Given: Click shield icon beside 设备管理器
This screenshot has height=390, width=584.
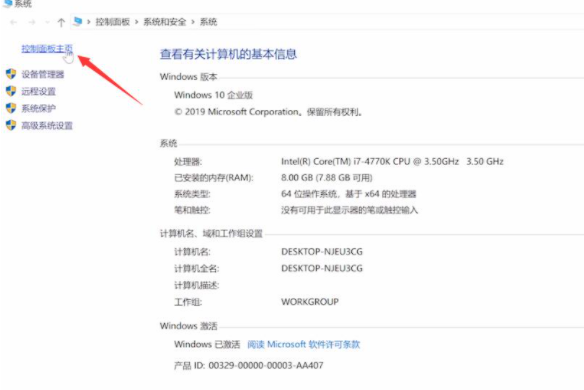Looking at the screenshot, I should (11, 74).
